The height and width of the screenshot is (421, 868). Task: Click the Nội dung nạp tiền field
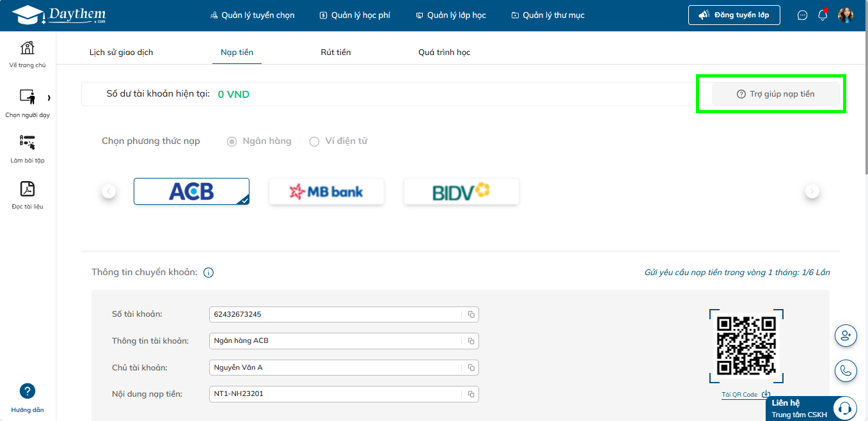click(x=344, y=394)
